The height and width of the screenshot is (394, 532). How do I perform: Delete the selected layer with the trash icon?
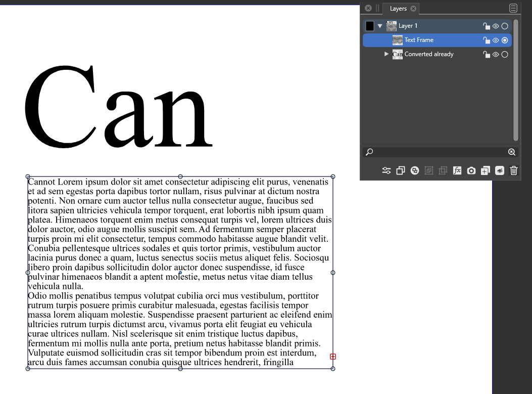point(514,171)
